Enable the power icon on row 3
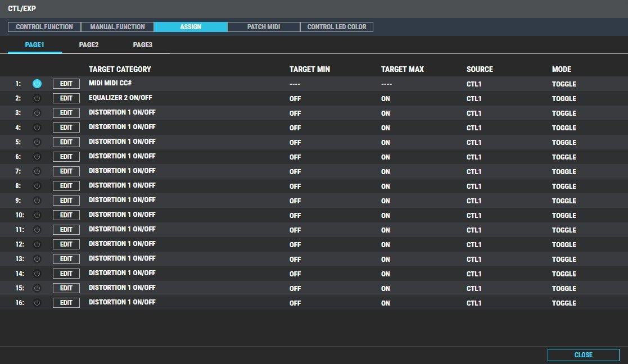628x364 pixels. [37, 113]
